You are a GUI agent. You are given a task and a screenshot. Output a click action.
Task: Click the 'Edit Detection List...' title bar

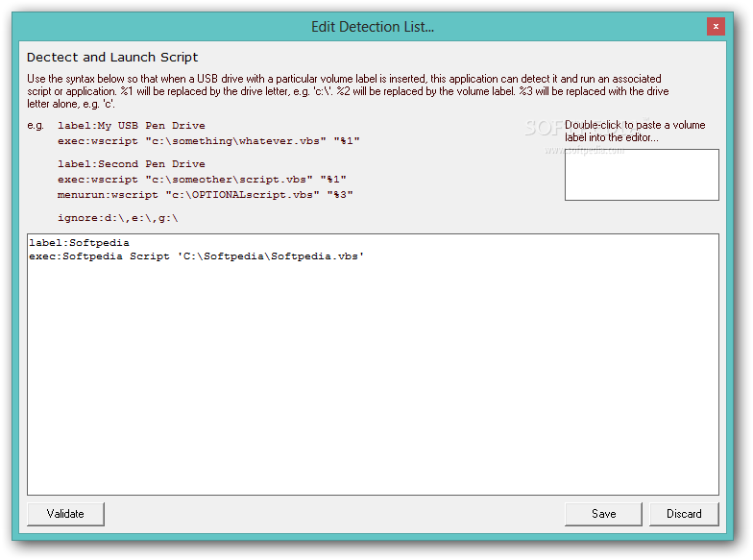click(x=373, y=27)
